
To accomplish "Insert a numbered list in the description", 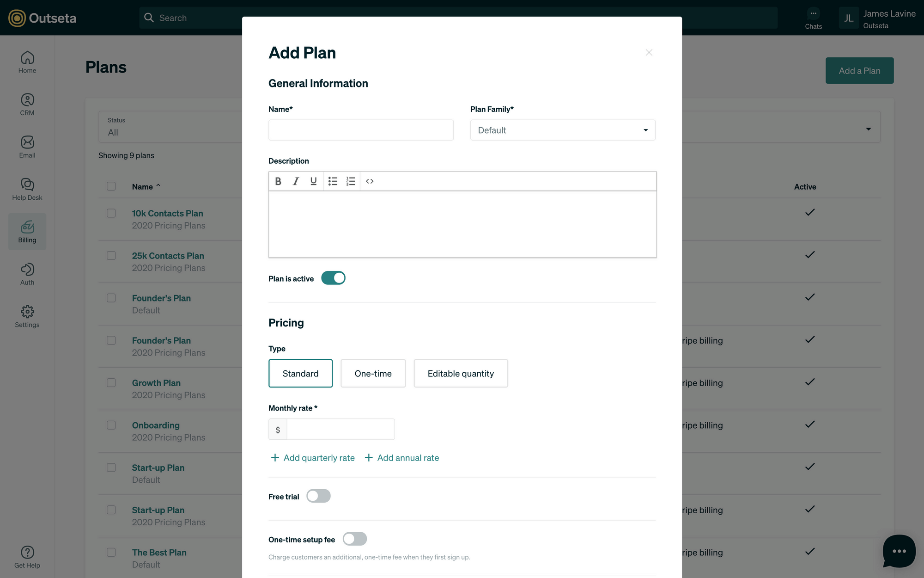I will tap(351, 181).
